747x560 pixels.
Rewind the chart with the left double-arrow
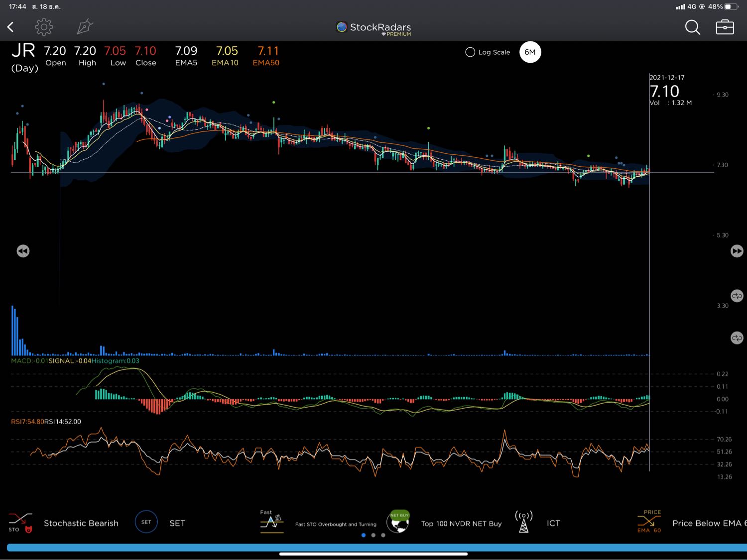click(23, 251)
